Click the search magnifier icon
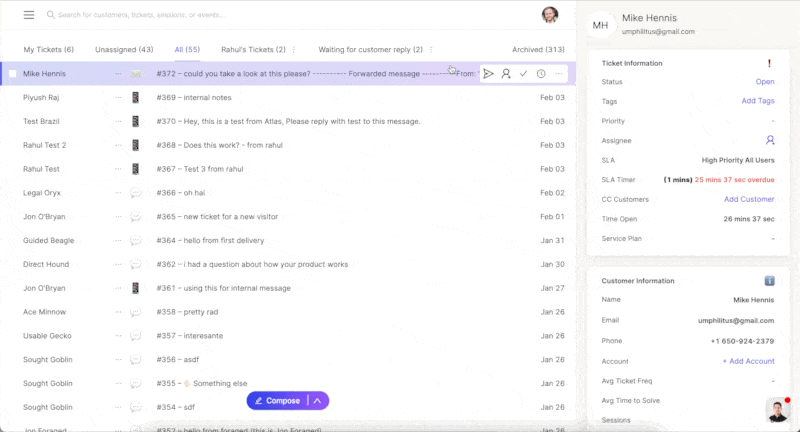 click(x=51, y=15)
